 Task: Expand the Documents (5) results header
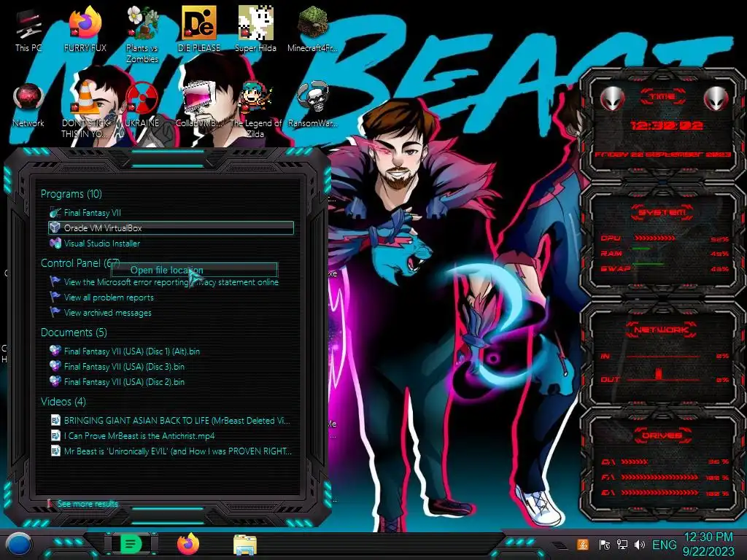coord(74,332)
